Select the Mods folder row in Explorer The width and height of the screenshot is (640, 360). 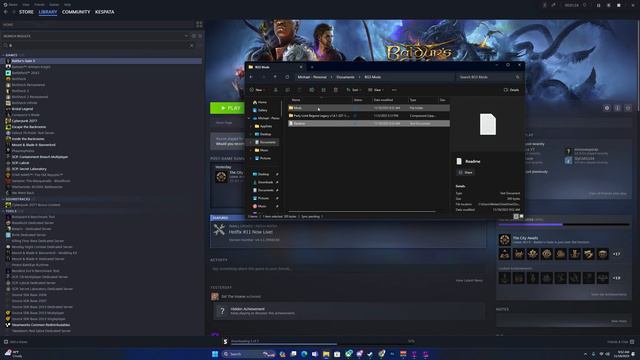[x=369, y=108]
